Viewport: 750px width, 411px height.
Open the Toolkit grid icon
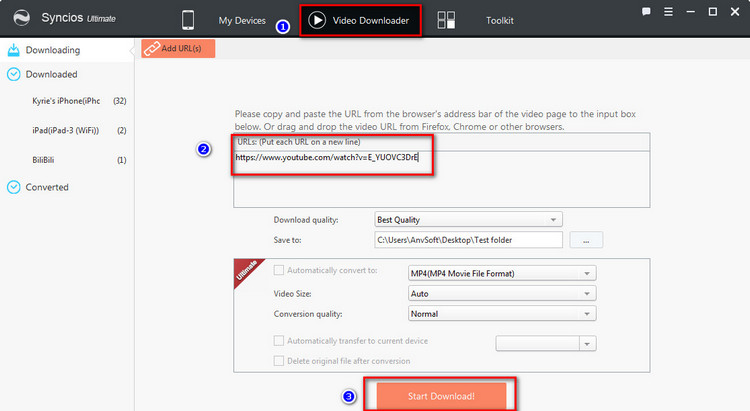point(446,20)
